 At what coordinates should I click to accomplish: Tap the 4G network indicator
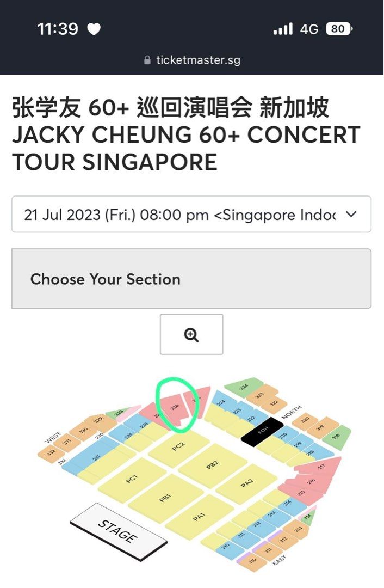click(x=308, y=28)
